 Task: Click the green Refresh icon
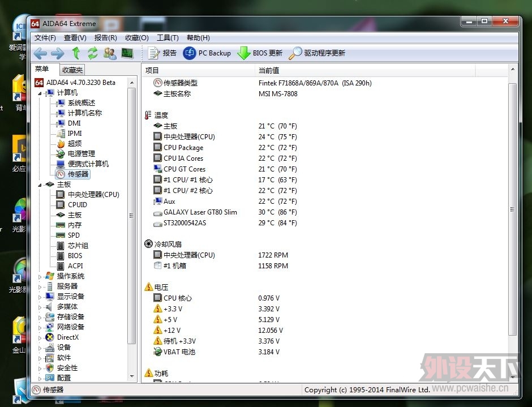coord(93,53)
